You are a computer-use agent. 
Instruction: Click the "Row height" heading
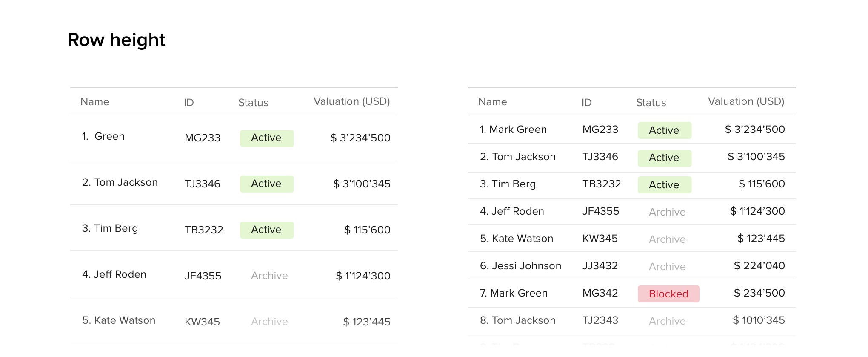coord(116,40)
